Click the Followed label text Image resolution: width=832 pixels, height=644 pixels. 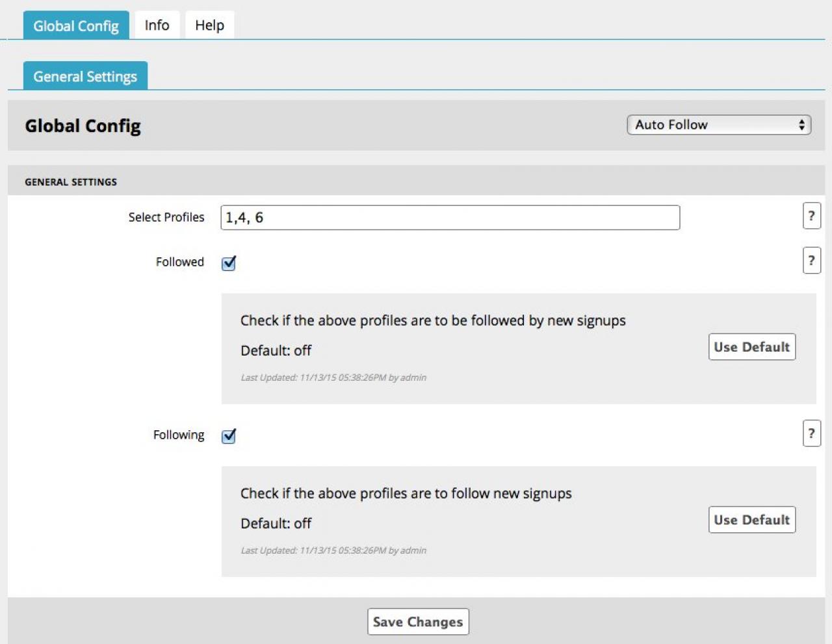(180, 262)
